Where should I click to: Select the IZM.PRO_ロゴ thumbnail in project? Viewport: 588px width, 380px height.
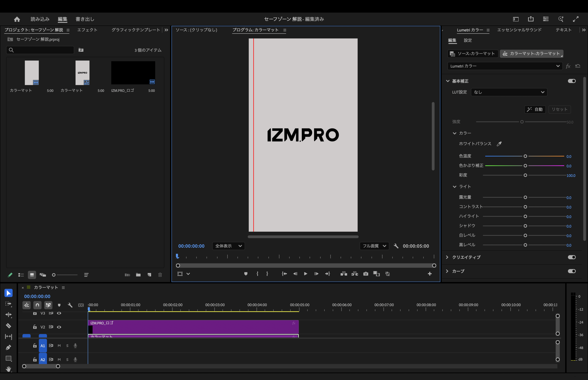[133, 73]
